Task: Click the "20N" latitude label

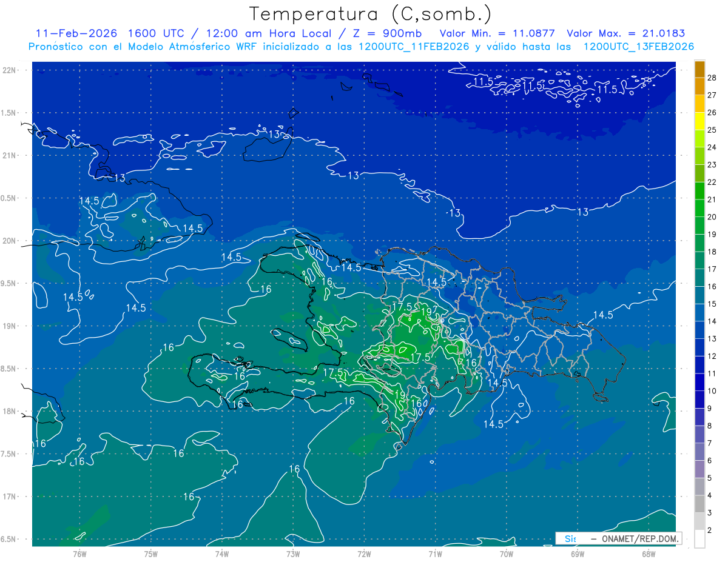Action: pos(9,241)
